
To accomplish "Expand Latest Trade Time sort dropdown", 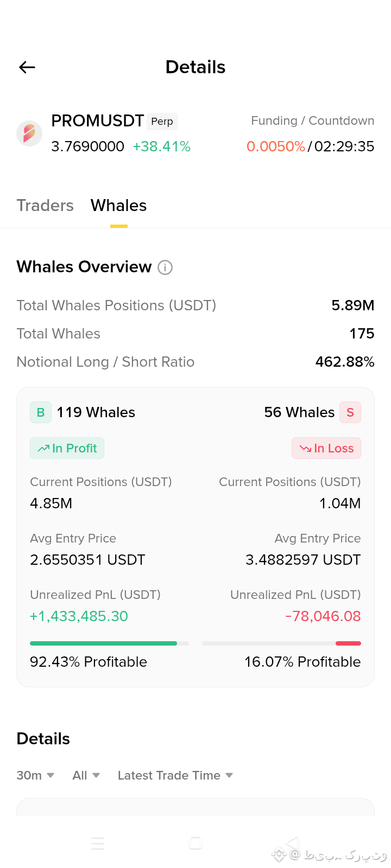I will click(175, 775).
